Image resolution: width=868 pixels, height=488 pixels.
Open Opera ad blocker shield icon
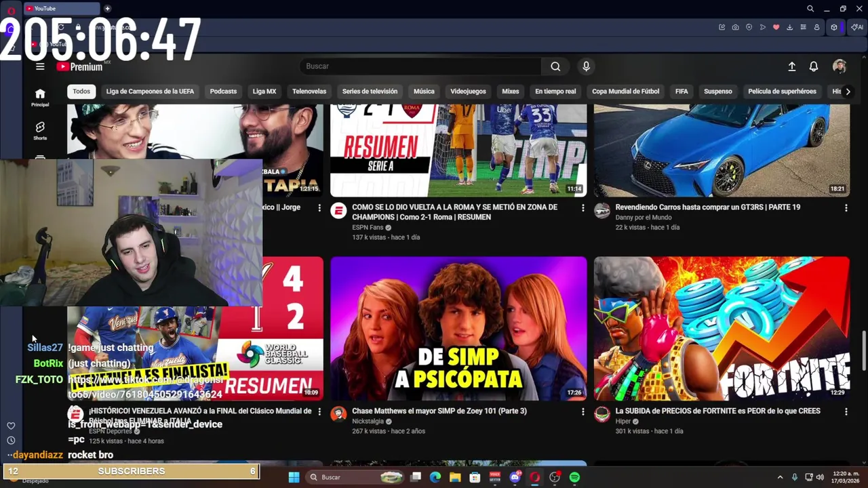click(x=749, y=27)
